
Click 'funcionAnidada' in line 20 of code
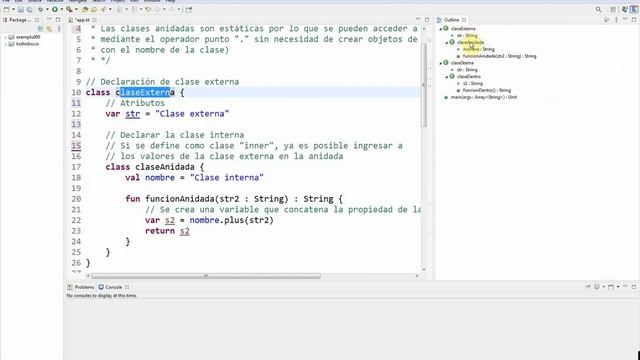(x=180, y=199)
